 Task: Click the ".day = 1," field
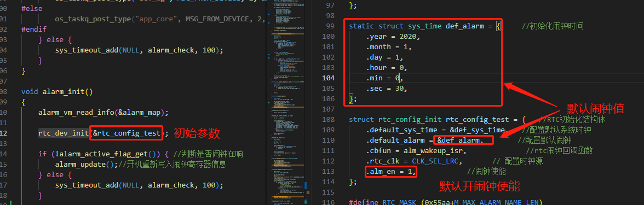(385, 57)
